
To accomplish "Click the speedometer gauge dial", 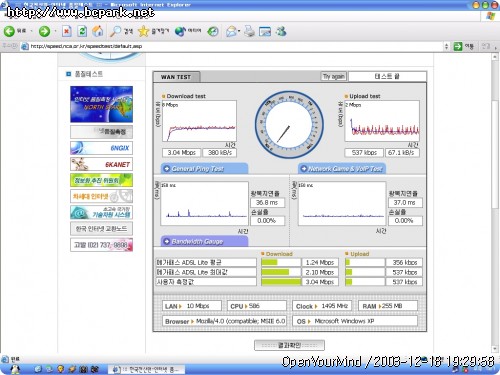I will pos(289,125).
